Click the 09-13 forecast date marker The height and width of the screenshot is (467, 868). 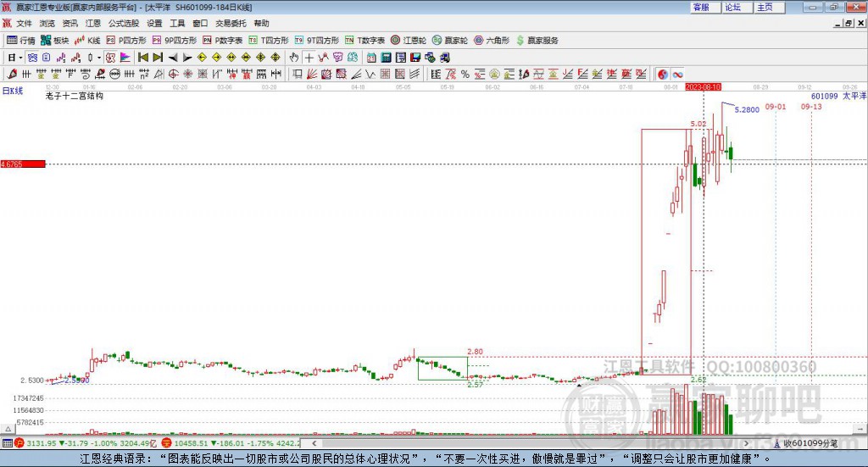(x=811, y=106)
